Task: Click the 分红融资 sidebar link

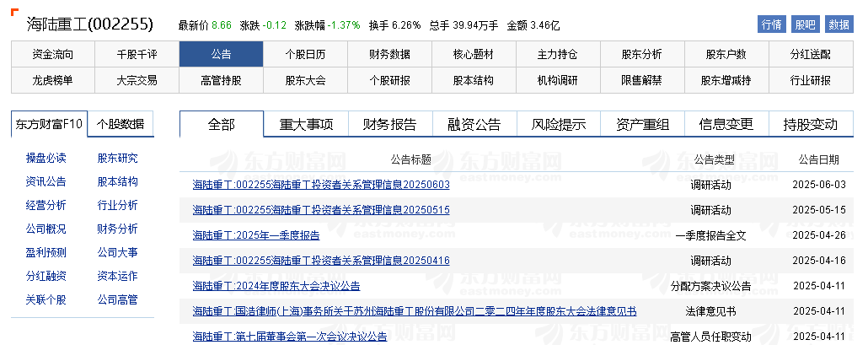Action: [x=46, y=276]
